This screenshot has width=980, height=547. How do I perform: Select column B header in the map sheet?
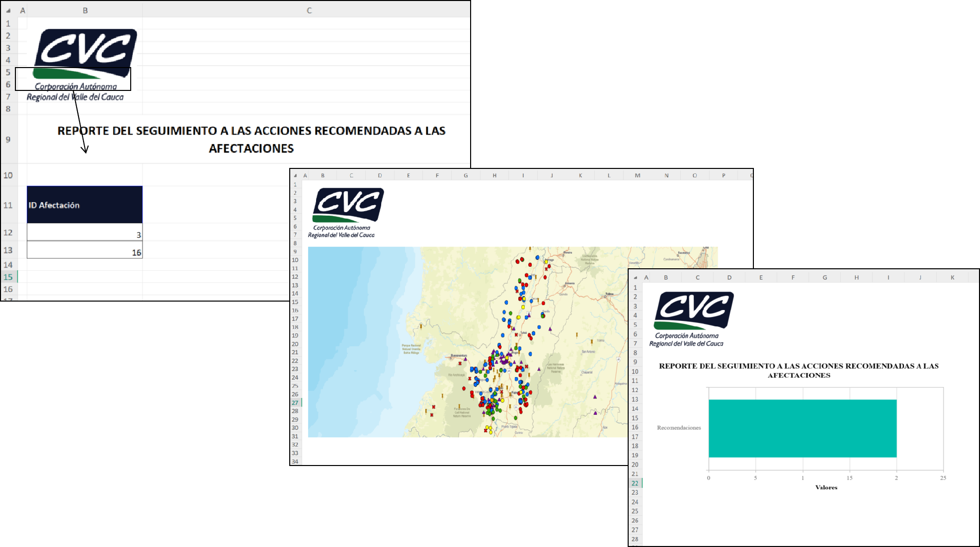323,175
